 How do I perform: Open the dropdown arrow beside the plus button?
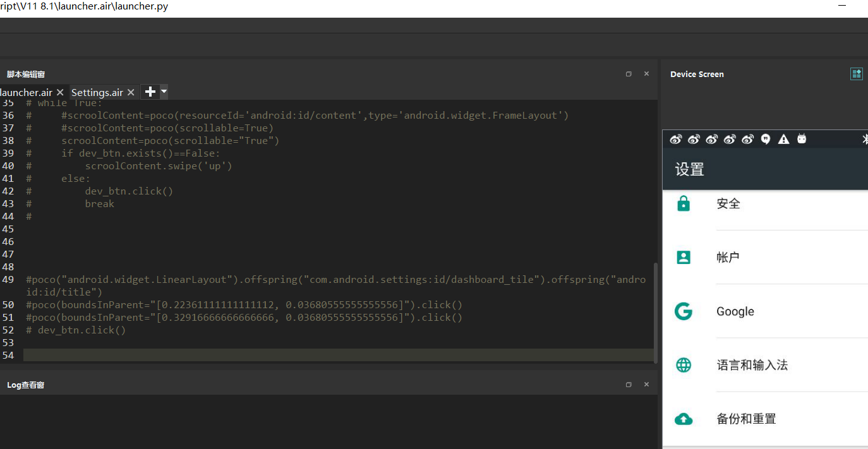(164, 92)
